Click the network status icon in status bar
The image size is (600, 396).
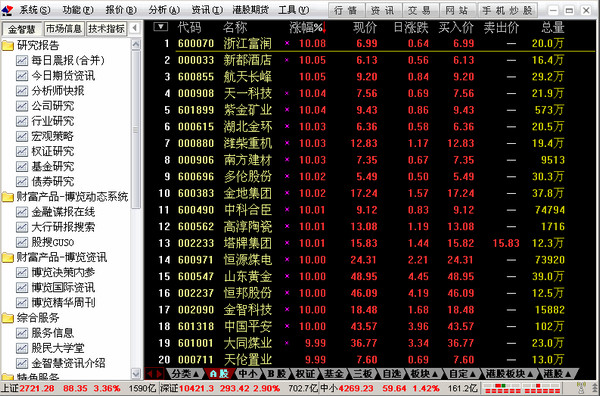pos(581,388)
